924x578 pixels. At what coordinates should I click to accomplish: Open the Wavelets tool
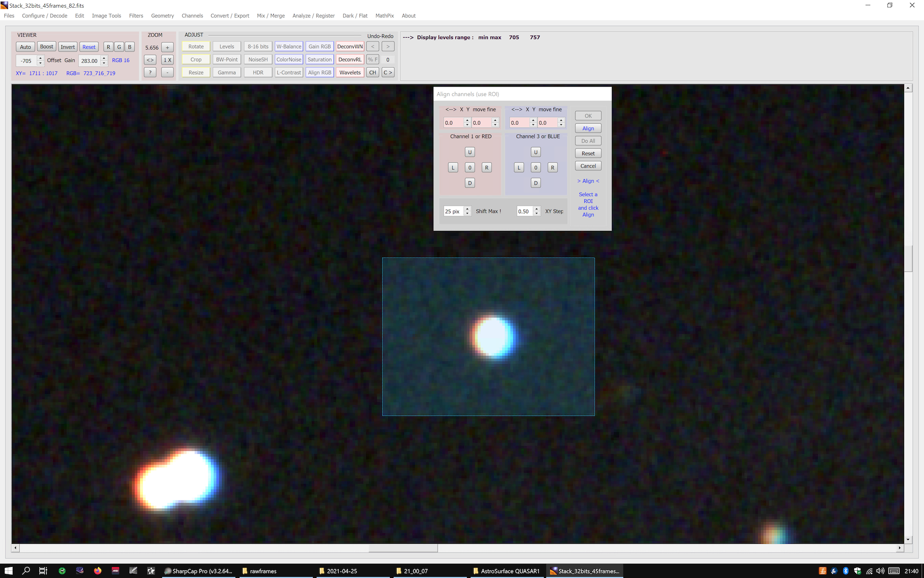tap(350, 73)
